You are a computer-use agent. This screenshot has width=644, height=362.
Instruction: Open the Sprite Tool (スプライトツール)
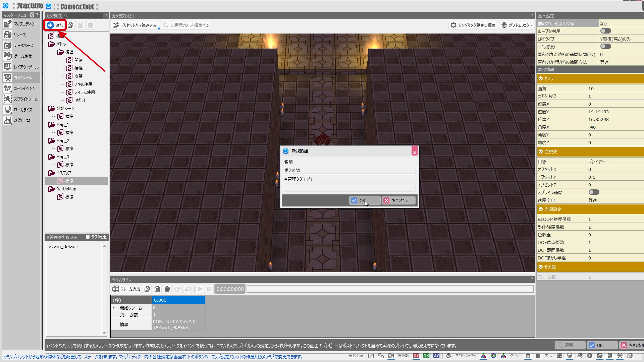pos(21,99)
